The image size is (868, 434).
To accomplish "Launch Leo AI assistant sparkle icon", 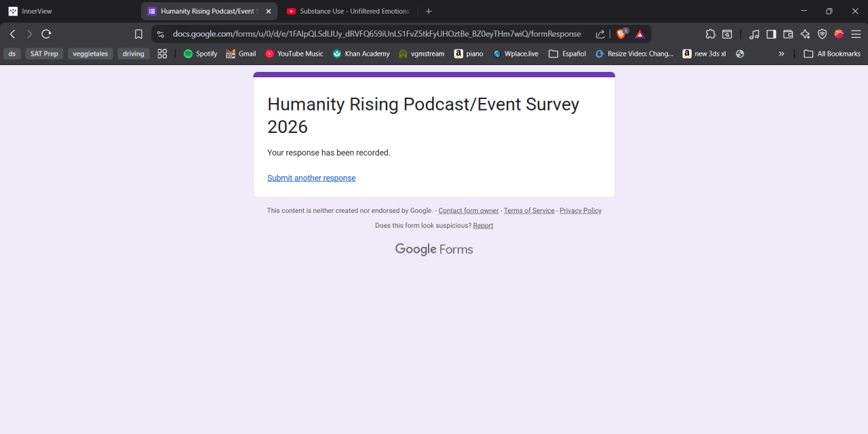I will (805, 34).
